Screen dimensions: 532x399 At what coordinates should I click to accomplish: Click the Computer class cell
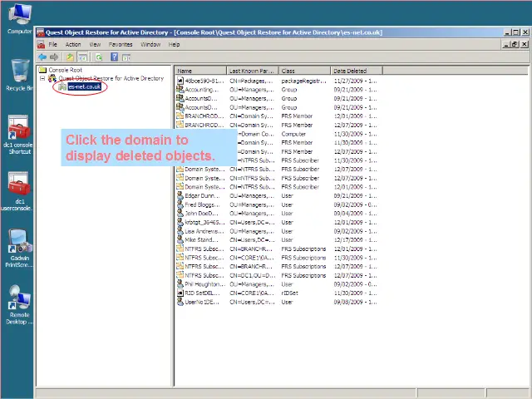tap(293, 134)
